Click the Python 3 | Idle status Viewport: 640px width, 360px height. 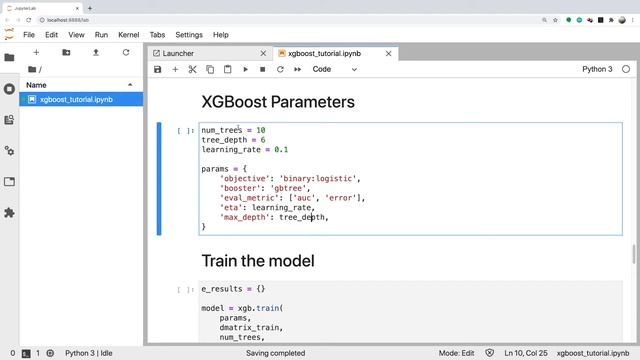[x=89, y=353]
